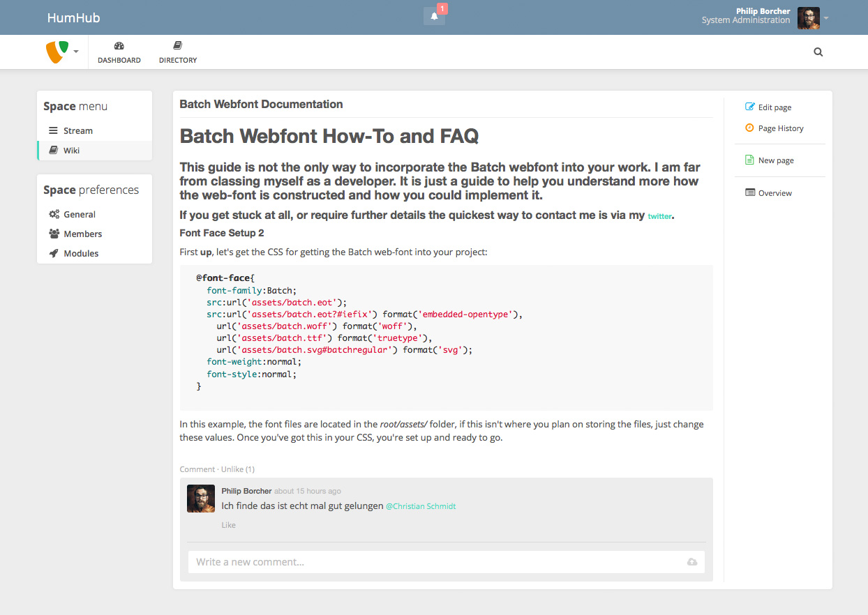Click the Overview list icon
This screenshot has height=615, width=868.
click(x=750, y=192)
